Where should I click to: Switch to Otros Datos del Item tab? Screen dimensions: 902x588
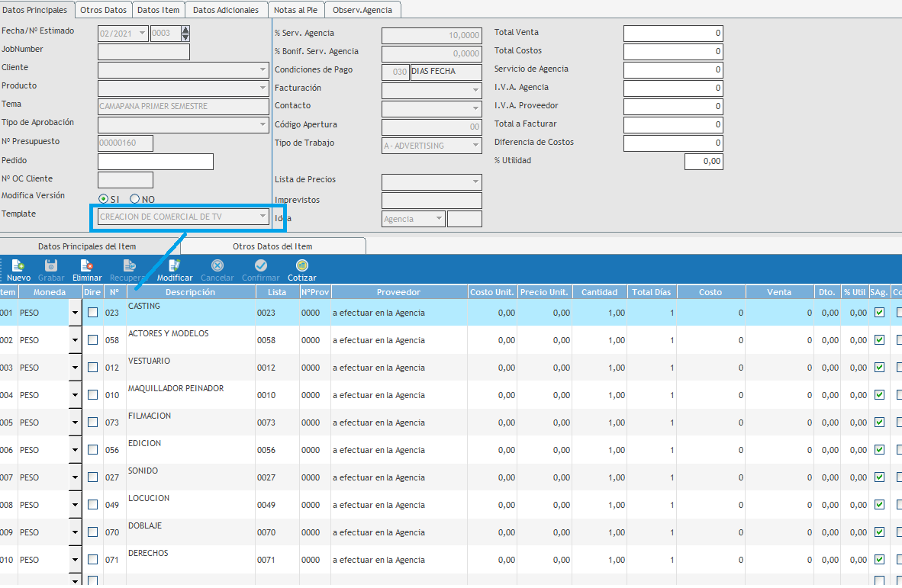(x=272, y=246)
